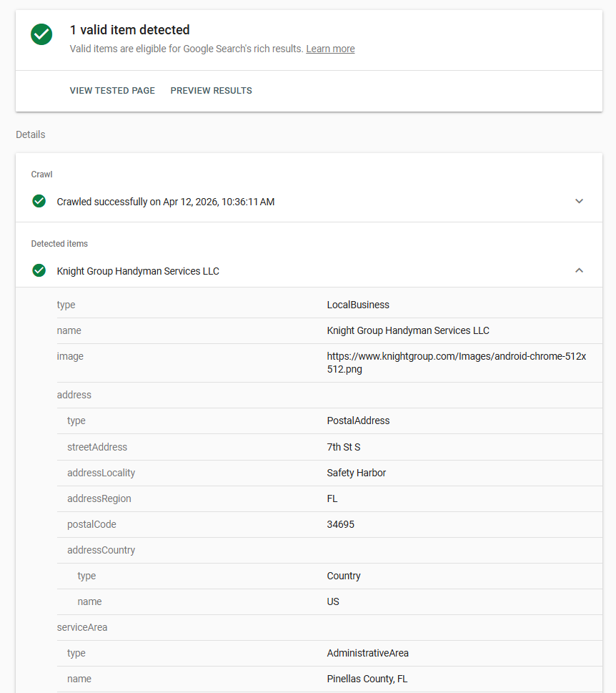Open VIEW TESTED PAGE
The width and height of the screenshot is (616, 693).
coord(111,90)
